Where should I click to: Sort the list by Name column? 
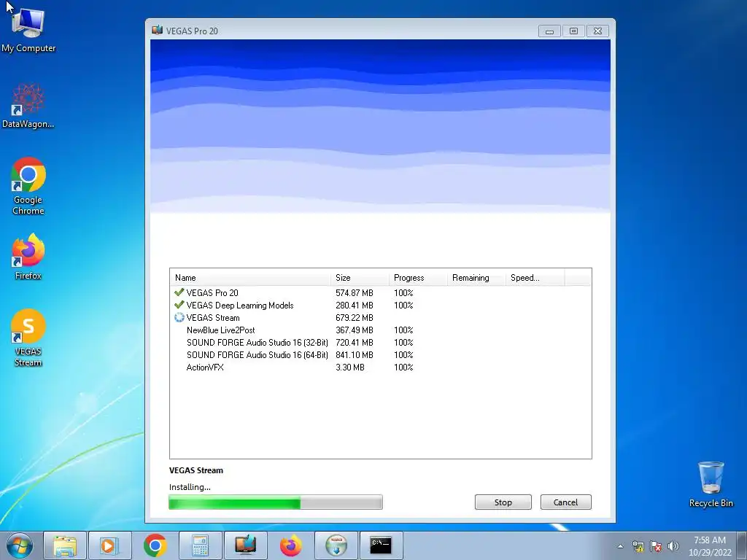click(250, 278)
